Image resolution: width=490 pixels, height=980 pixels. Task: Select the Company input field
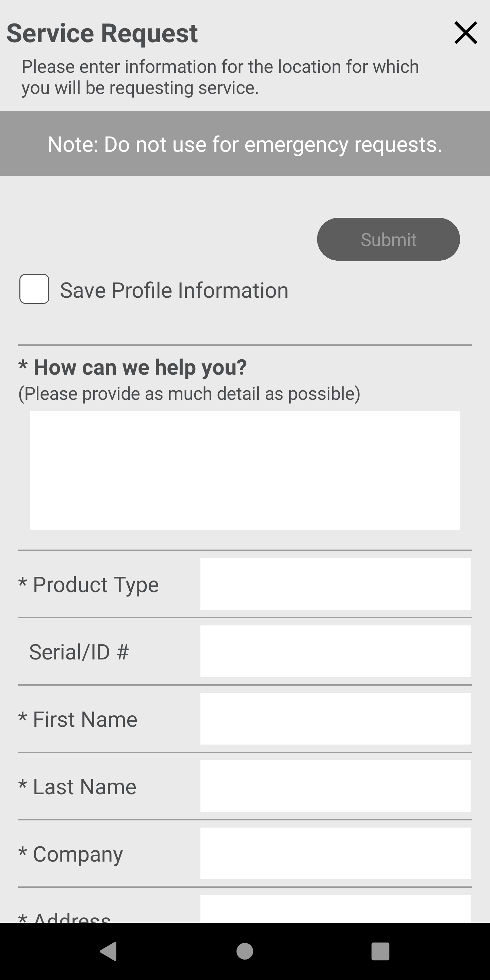pos(335,853)
